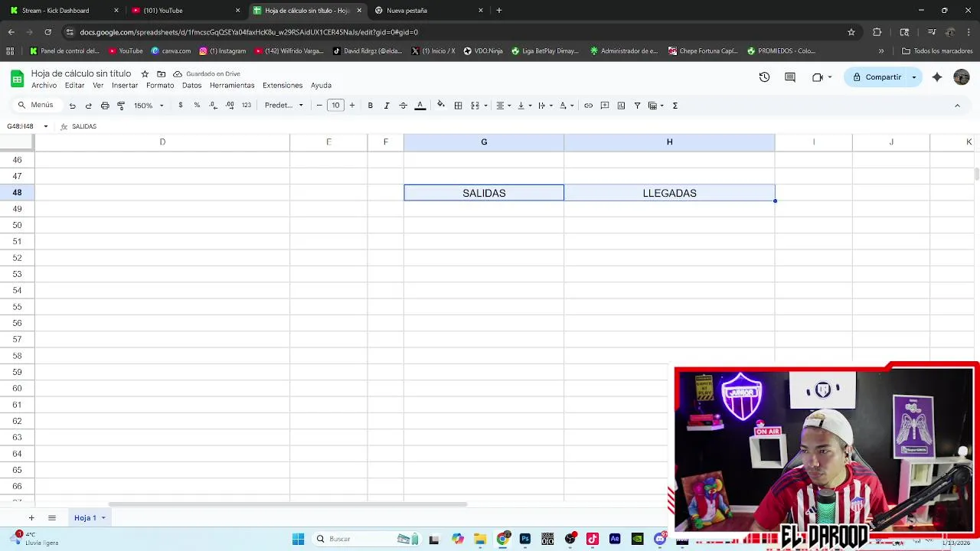Insert a comment from toolbar
This screenshot has width=980, height=551.
click(x=605, y=106)
